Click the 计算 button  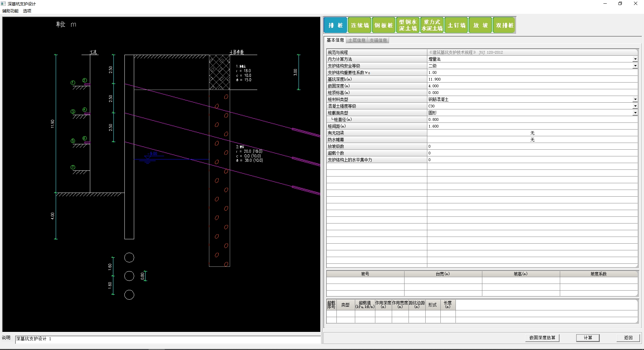[588, 338]
